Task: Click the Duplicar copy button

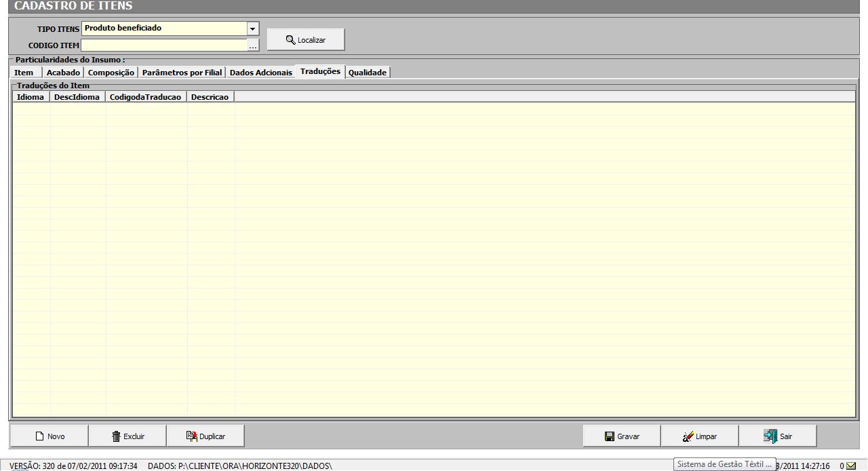Action: [205, 436]
